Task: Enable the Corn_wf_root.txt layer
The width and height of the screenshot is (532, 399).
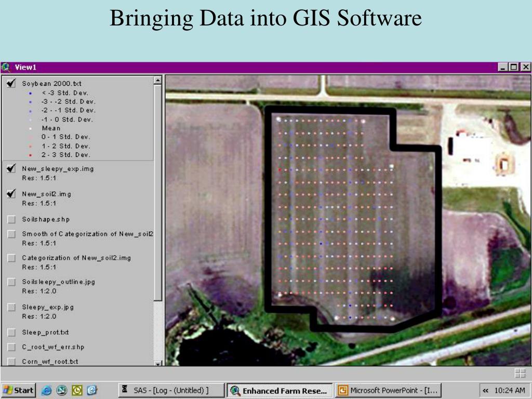Action: [x=11, y=362]
